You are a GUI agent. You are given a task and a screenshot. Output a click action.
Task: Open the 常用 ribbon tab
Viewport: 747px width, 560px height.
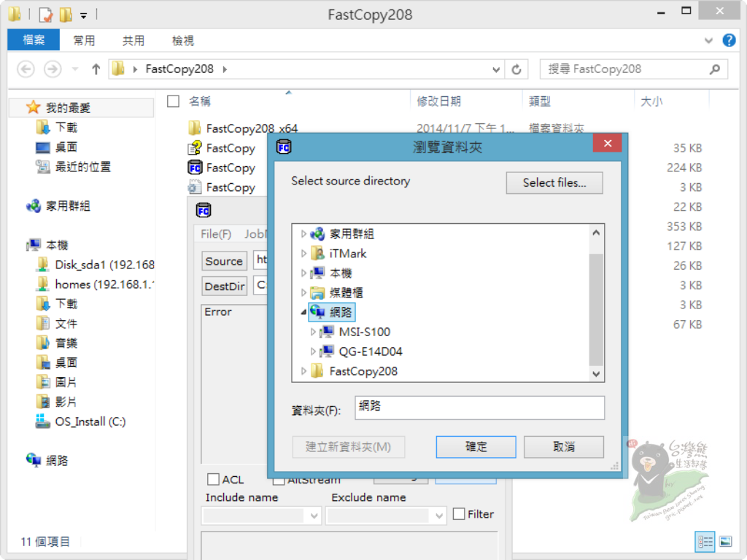(84, 41)
